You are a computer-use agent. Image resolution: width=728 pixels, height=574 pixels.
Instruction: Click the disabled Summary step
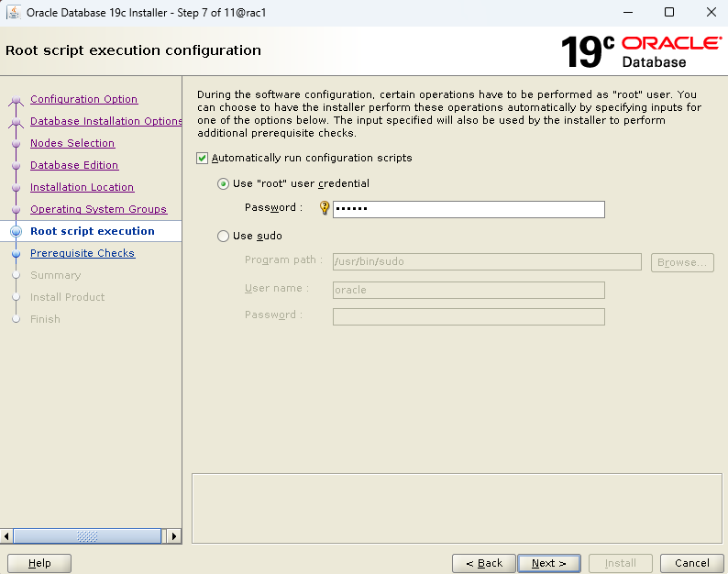click(56, 275)
